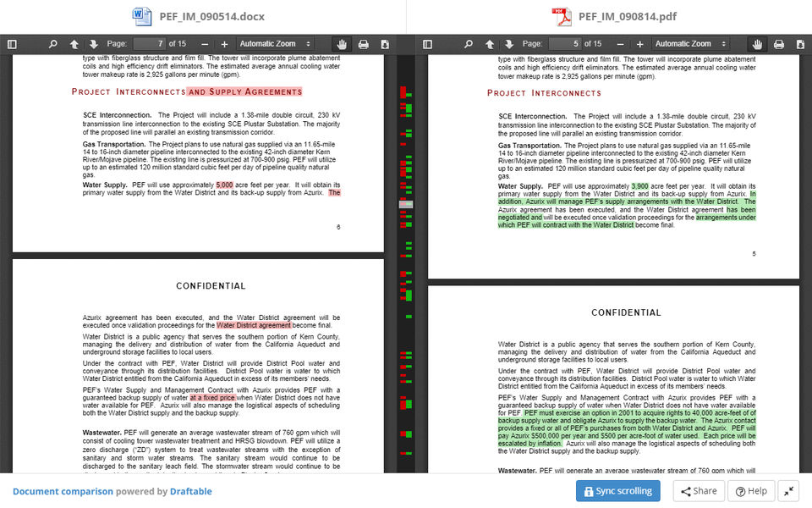This screenshot has width=812, height=508.
Task: Toggle Sync scrolling button
Action: tap(617, 491)
